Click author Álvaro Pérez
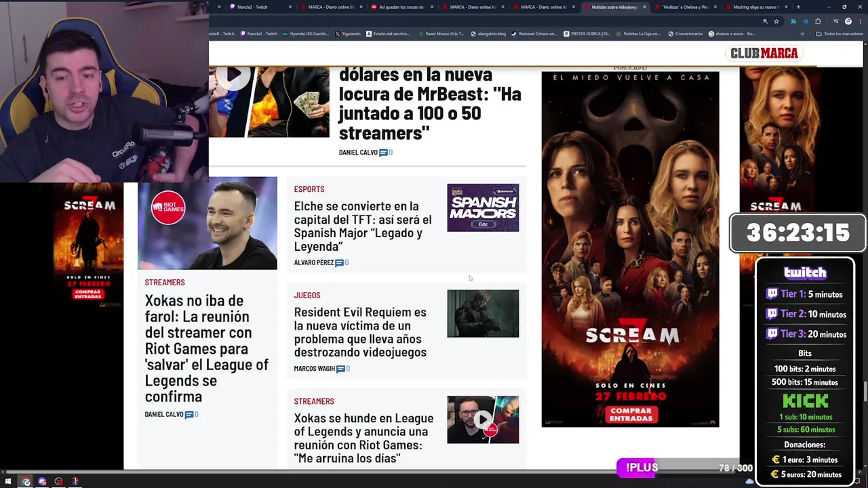This screenshot has width=868, height=488. click(314, 263)
